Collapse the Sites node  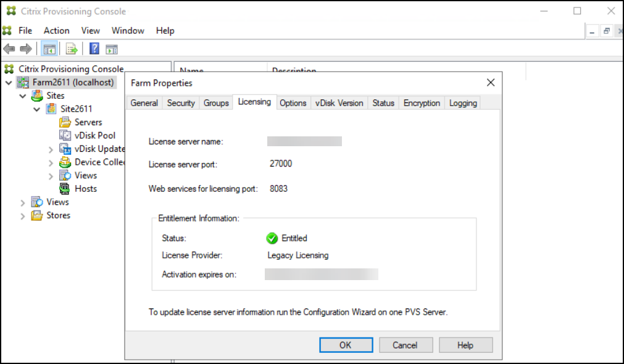23,95
